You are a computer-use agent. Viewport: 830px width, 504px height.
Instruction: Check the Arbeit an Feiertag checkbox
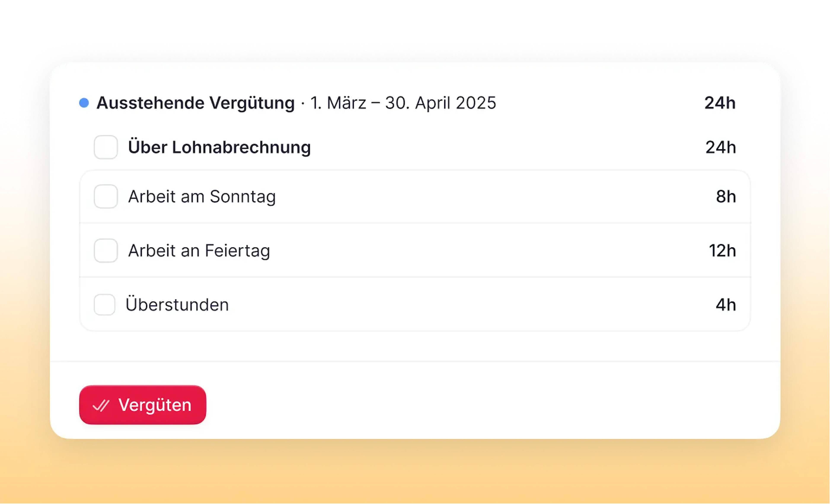pos(106,250)
